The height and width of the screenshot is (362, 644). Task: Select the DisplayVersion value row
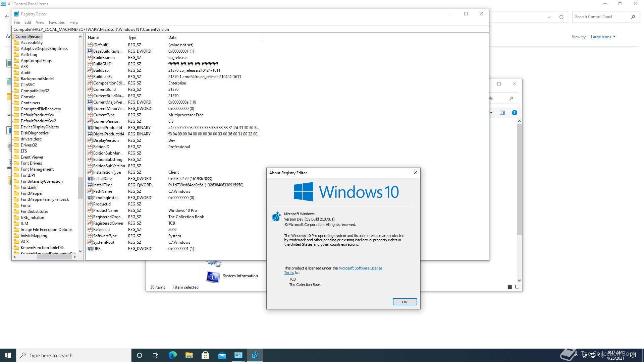click(174, 140)
